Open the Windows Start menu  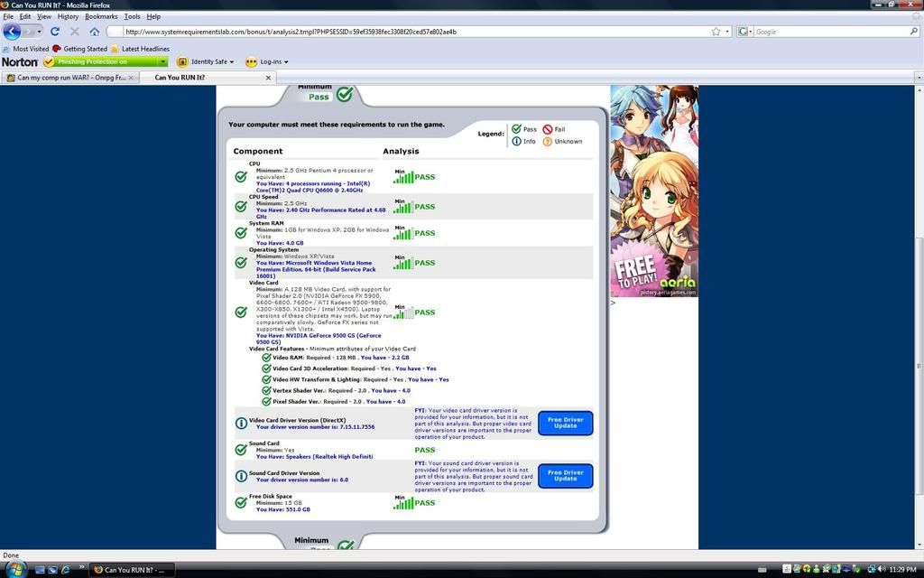15,570
